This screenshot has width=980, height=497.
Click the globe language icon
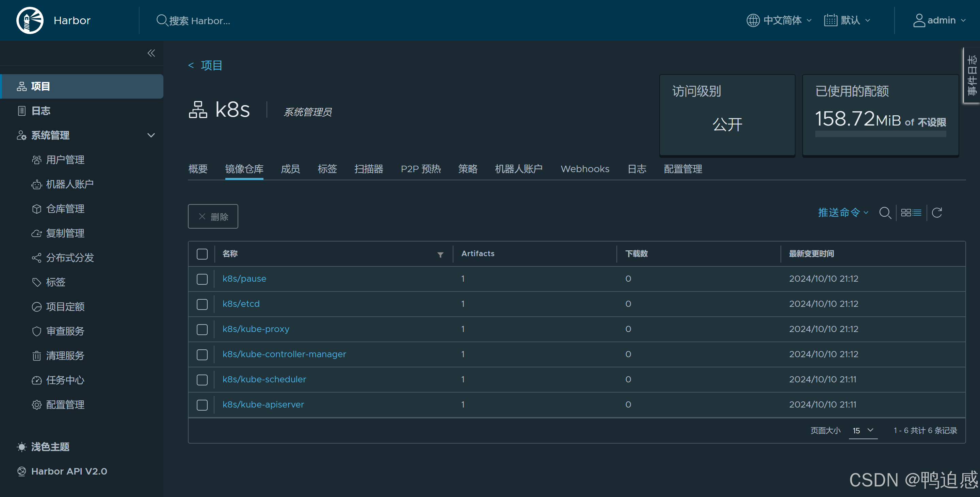(753, 20)
